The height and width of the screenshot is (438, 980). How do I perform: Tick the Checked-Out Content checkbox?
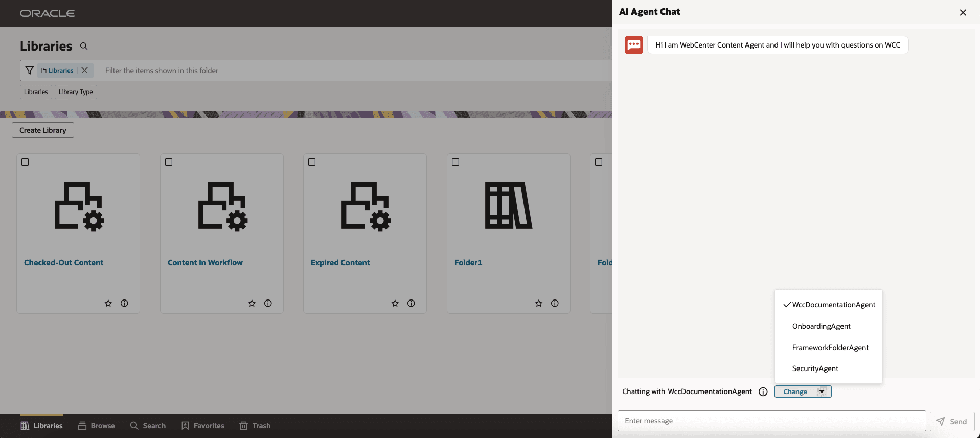coord(25,162)
